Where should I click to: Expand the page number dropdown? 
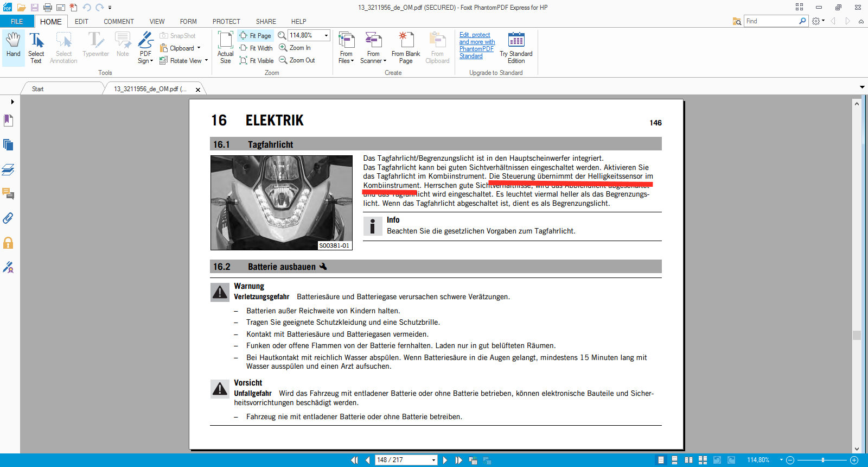pos(433,460)
